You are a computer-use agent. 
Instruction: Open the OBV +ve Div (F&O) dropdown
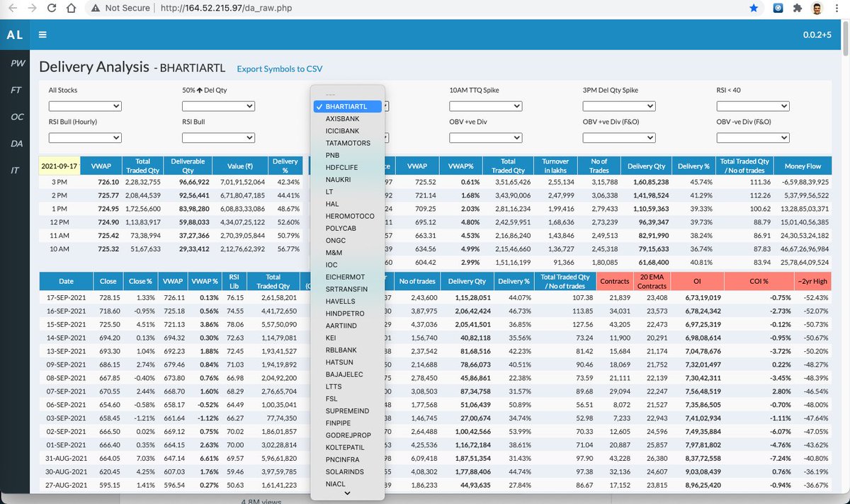[x=619, y=137]
